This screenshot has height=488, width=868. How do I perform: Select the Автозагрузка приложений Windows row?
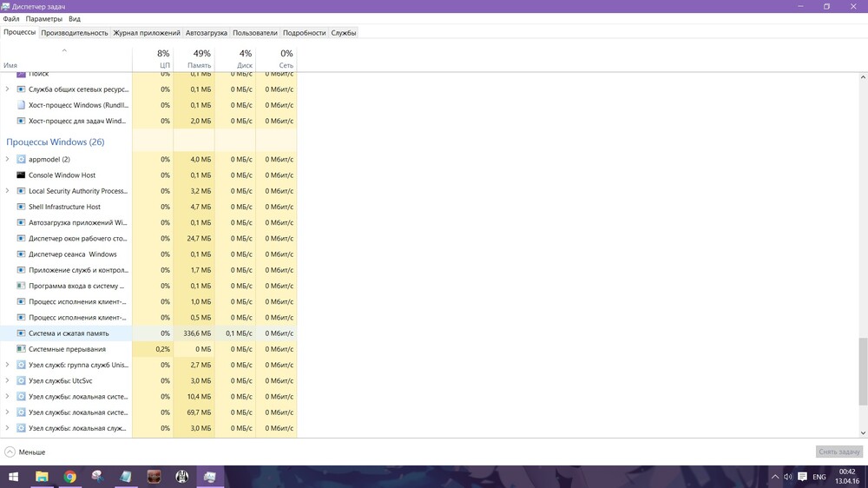pyautogui.click(x=148, y=222)
